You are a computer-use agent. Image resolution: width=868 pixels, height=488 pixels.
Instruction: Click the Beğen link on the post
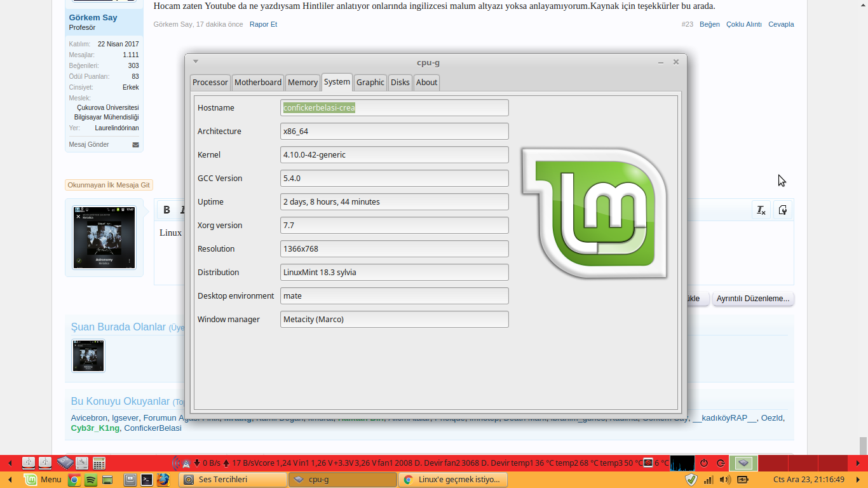[710, 24]
